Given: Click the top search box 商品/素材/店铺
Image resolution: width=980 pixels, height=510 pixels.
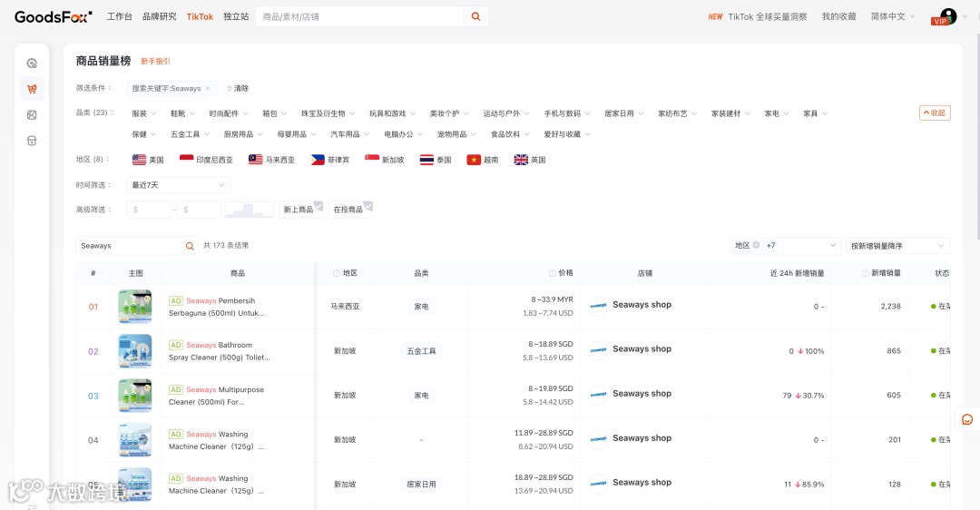Looking at the screenshot, I should click(359, 17).
